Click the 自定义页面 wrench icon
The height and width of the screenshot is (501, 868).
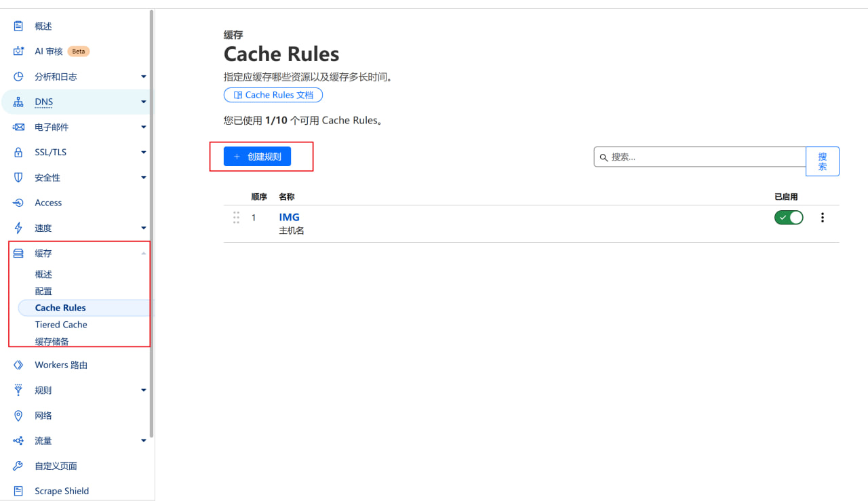pyautogui.click(x=18, y=466)
